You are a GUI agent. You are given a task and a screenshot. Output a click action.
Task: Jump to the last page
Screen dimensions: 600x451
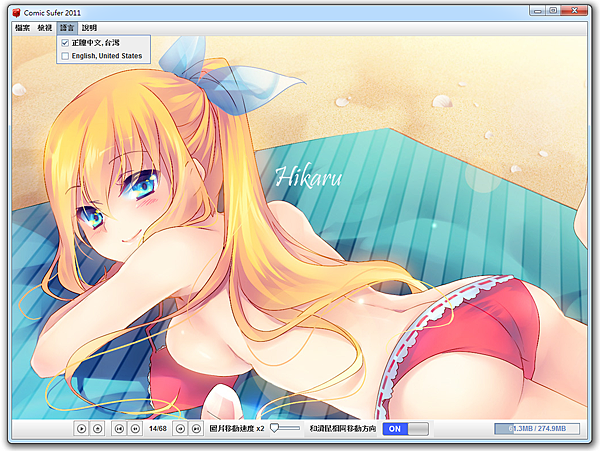196,428
